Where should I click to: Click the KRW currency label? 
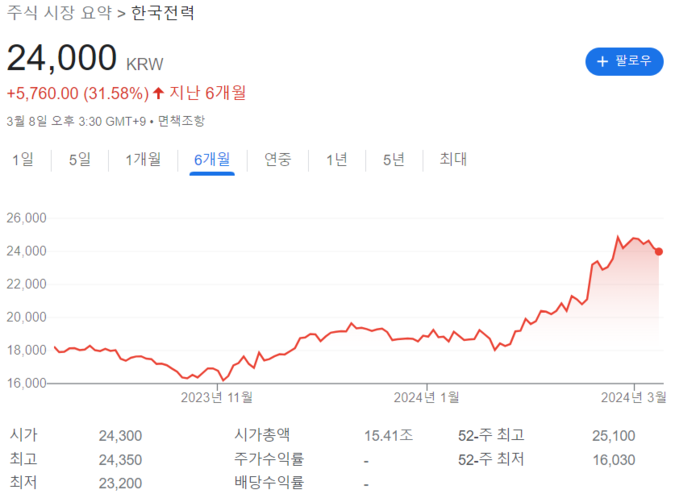coord(145,64)
